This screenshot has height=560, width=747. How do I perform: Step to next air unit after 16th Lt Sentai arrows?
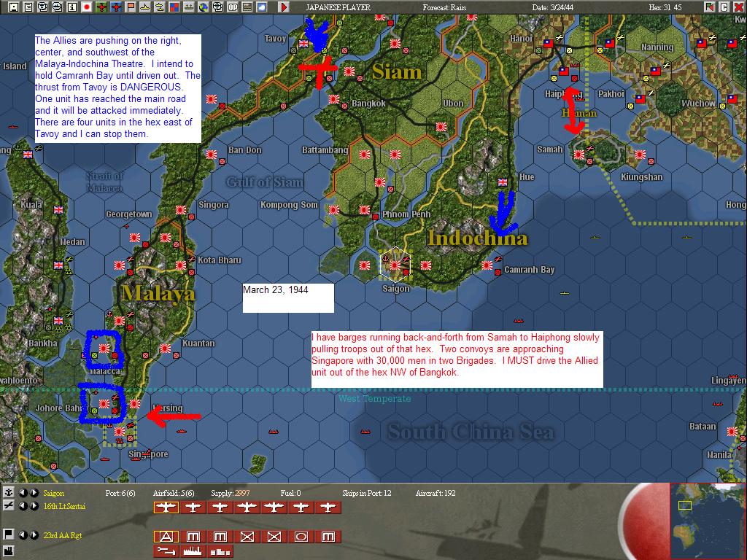[x=34, y=506]
